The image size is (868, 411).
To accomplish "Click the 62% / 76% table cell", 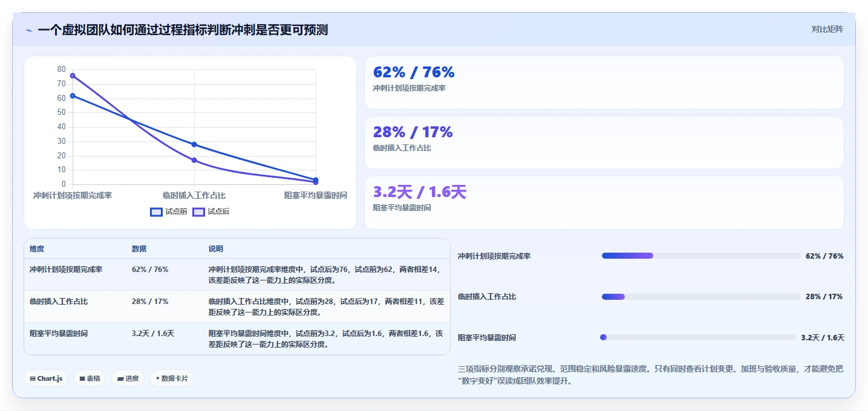I will pyautogui.click(x=150, y=270).
